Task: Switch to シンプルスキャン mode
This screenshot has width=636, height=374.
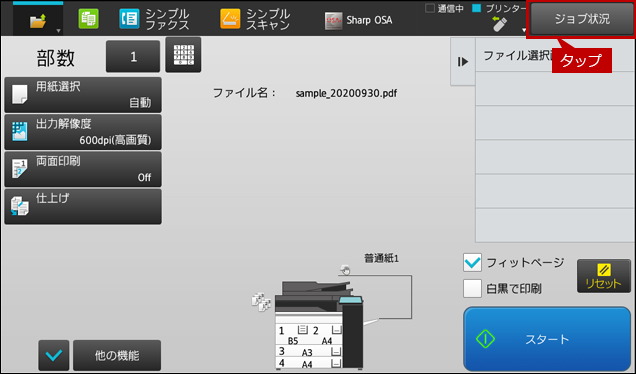Action: click(255, 19)
